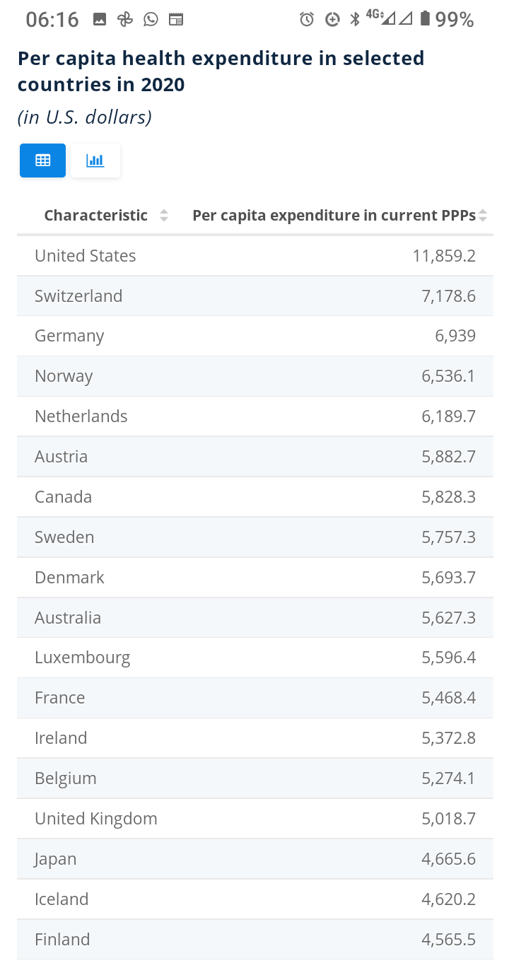
Task: Tap the WhatsApp notification icon
Action: click(151, 19)
